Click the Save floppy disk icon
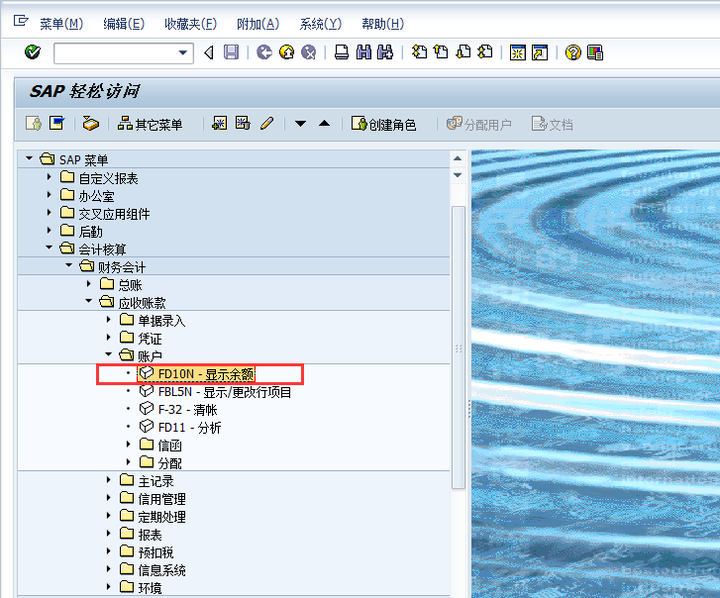This screenshot has height=598, width=720. click(231, 52)
